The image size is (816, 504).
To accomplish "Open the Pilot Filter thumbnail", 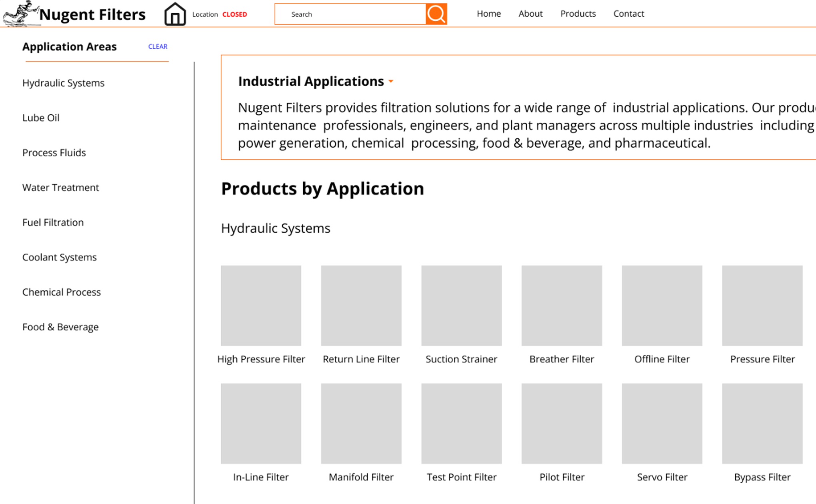I will pos(562,424).
